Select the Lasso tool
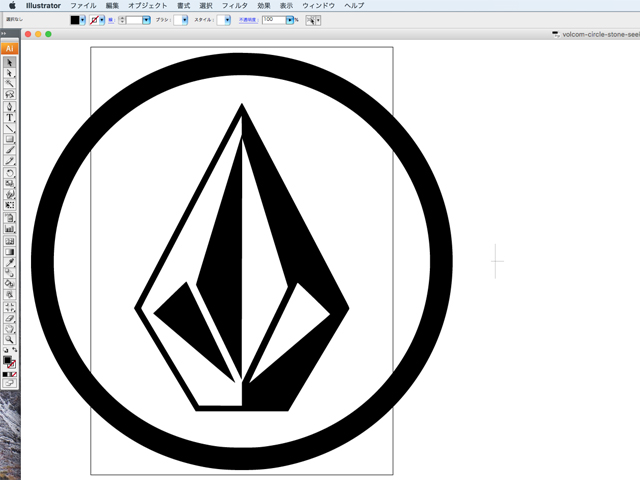Screen dimensions: 640x480 9,94
